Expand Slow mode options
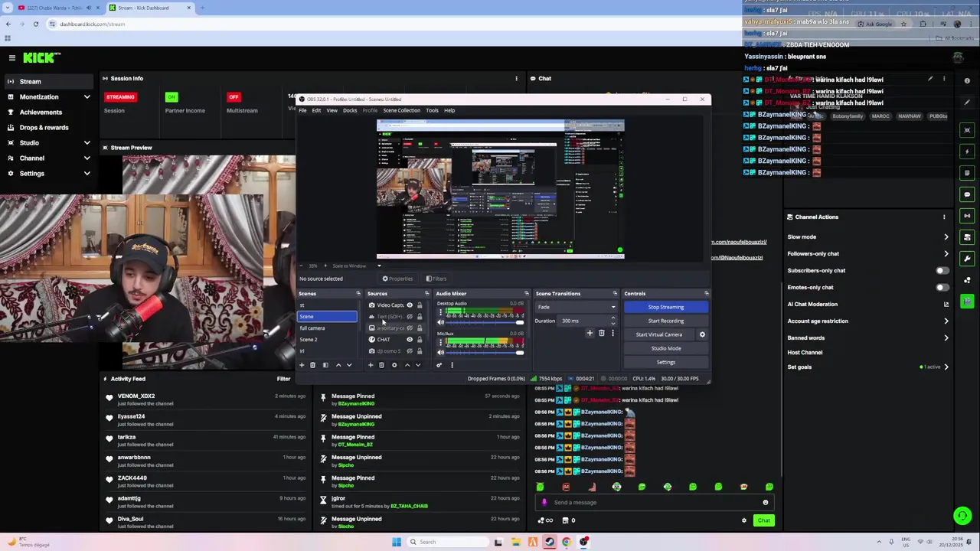The image size is (980, 551). pyautogui.click(x=946, y=236)
